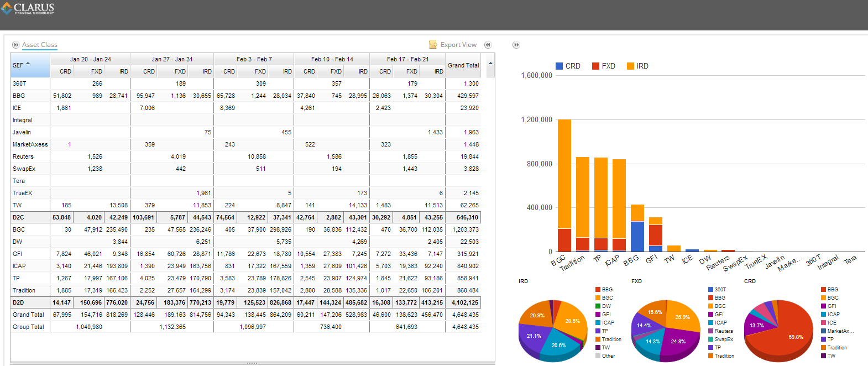Select the Jan 20 - Jan 24 column group
Image resolution: width=868 pixels, height=366 pixels.
click(90, 59)
